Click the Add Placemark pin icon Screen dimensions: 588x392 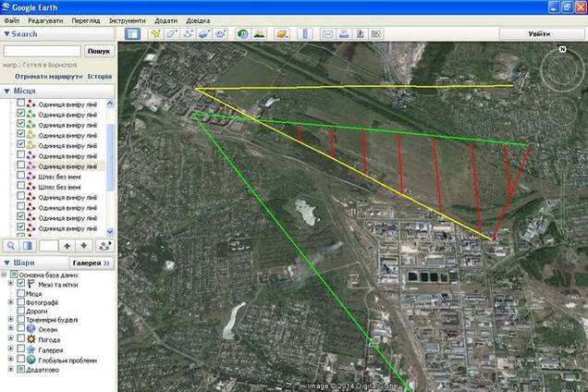coord(155,34)
